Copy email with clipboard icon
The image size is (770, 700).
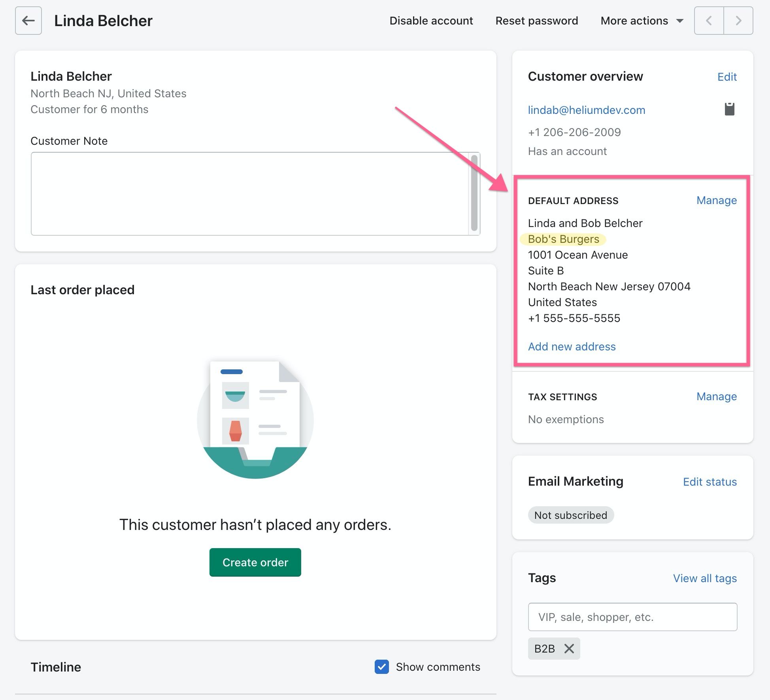click(x=729, y=109)
